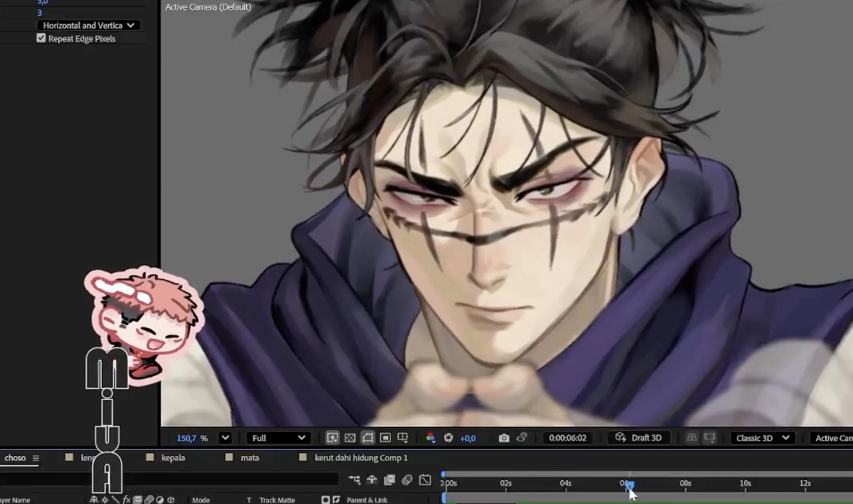Image resolution: width=853 pixels, height=504 pixels.
Task: Click the preview time 0:00:06:02
Action: pos(568,438)
